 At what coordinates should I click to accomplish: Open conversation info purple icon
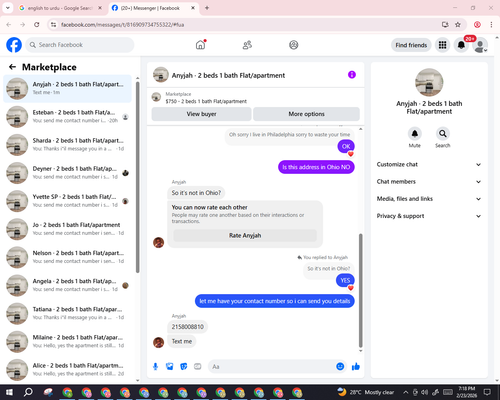(352, 75)
